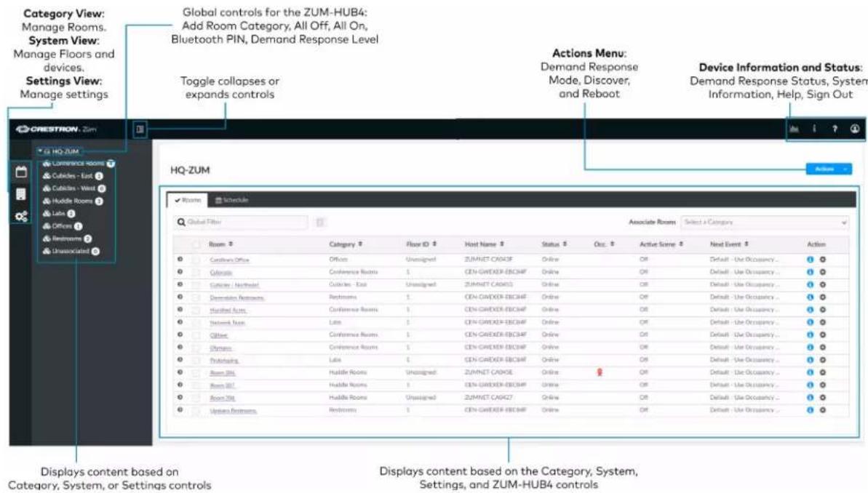Screen dimensions: 868x493
Task: Tick the checkbox for Downstairs Restrooms
Action: 196,297
